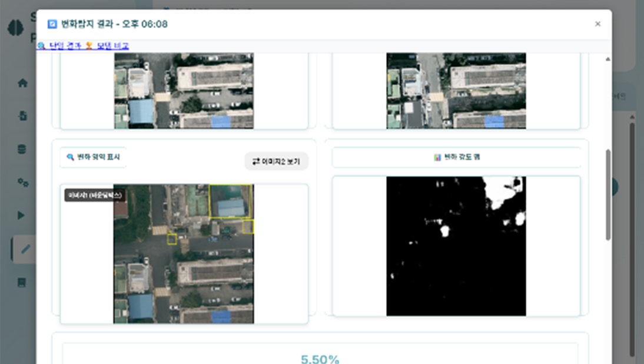Screen dimensions: 644x364
Task: Click the 변화 영역 표시 button
Action: [93, 157]
